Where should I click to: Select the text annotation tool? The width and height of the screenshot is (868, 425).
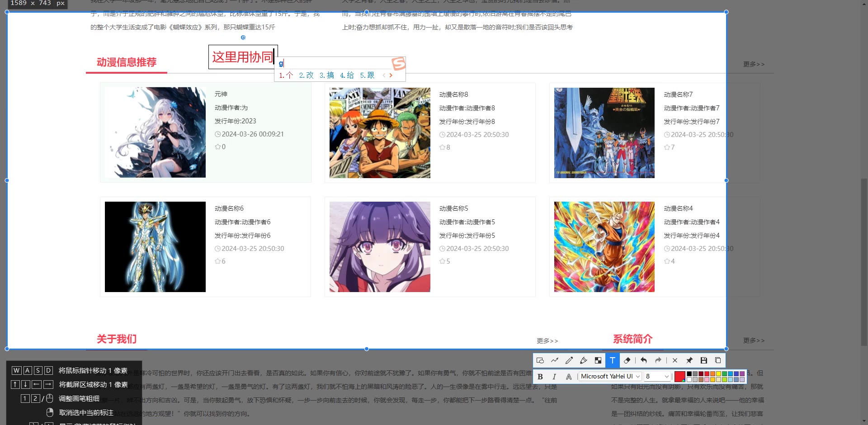(x=613, y=360)
